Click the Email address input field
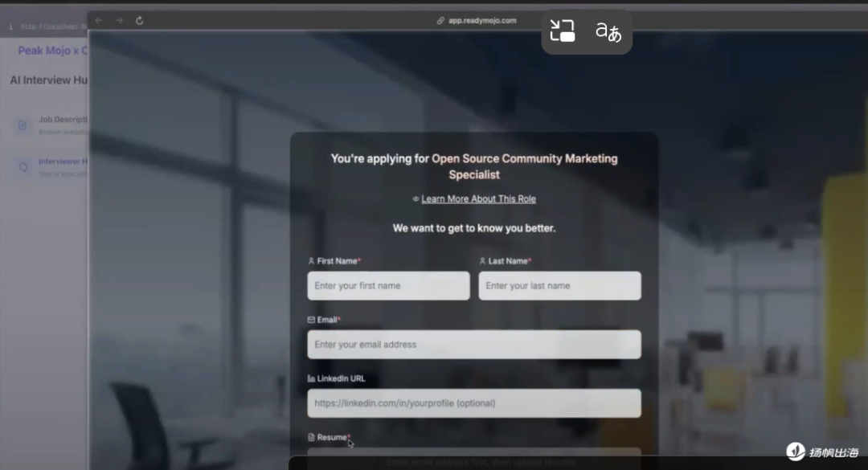 (474, 345)
